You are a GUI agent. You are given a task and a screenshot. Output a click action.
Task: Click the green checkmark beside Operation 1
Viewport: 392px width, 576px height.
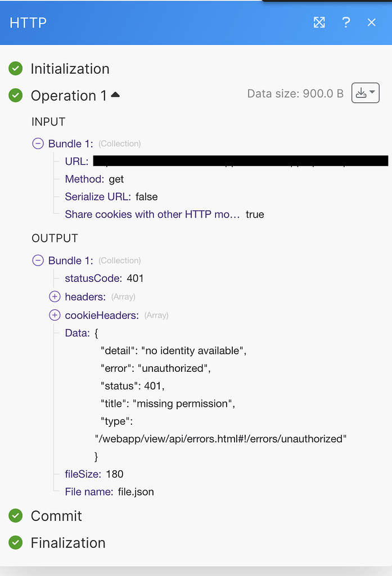[15, 96]
